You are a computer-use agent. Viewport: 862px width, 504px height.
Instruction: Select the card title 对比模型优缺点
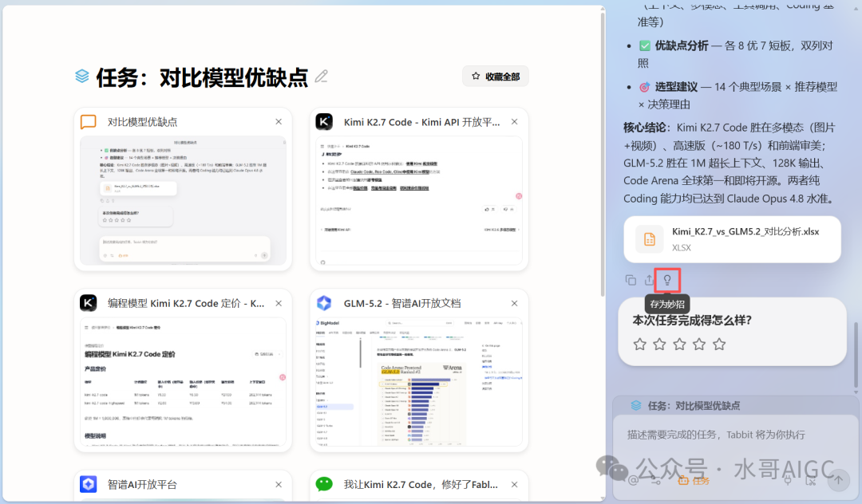[x=142, y=122]
